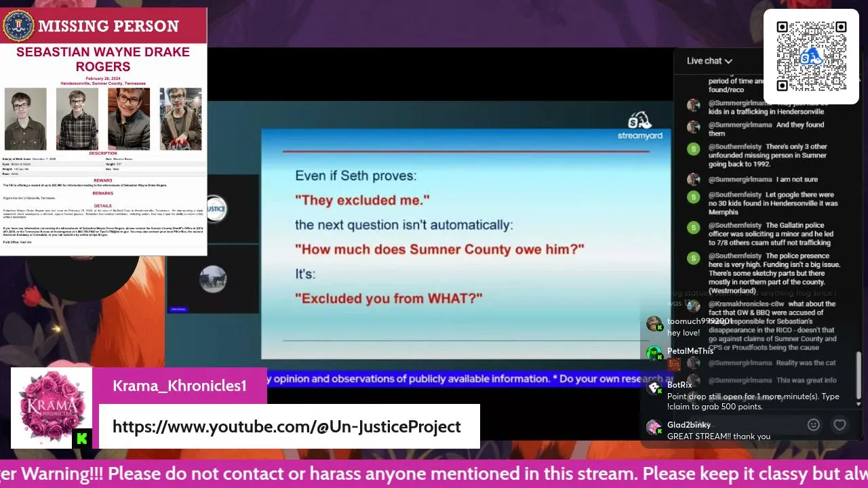Open the Un-JusticeProject YouTube link
This screenshot has height=488, width=868.
(286, 426)
